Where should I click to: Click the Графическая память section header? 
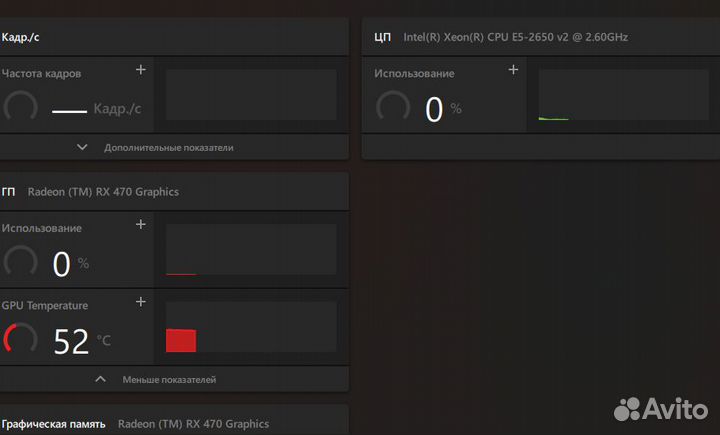(53, 424)
